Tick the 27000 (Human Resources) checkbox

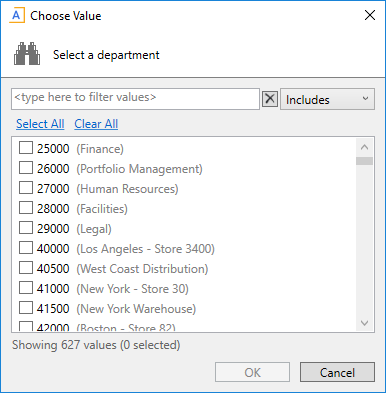pyautogui.click(x=26, y=188)
